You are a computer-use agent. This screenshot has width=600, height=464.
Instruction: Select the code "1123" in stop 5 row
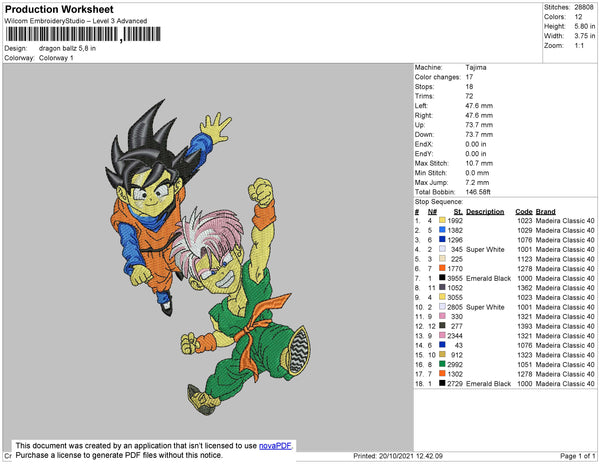point(525,259)
